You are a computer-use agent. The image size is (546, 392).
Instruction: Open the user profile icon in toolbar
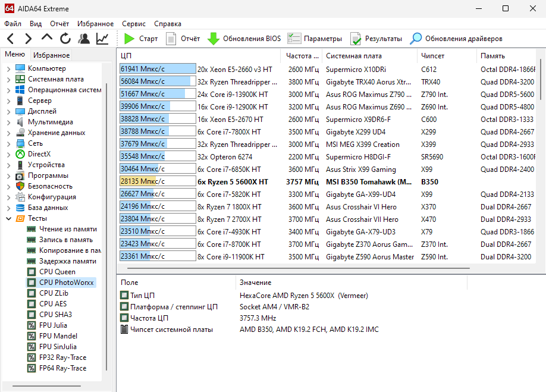pos(84,38)
